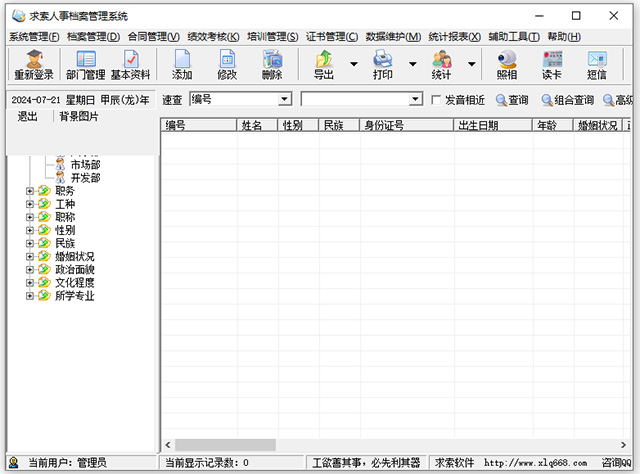Expand the 文化程度 tree node
640x474 pixels.
coord(29,283)
